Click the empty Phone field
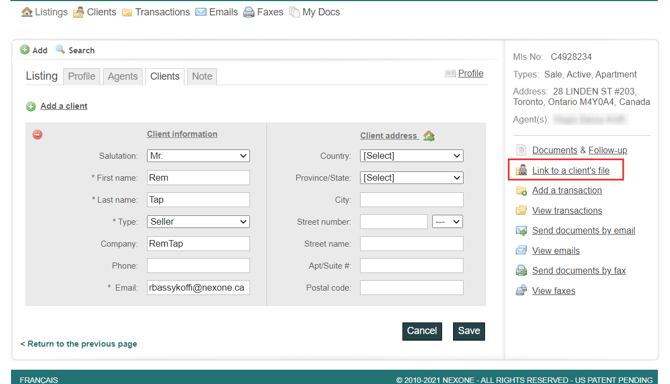 pos(198,266)
